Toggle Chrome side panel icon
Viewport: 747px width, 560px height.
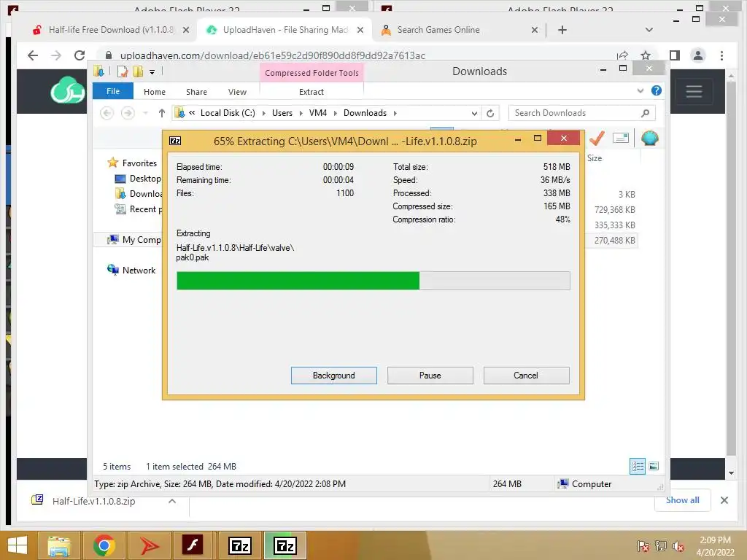(675, 55)
